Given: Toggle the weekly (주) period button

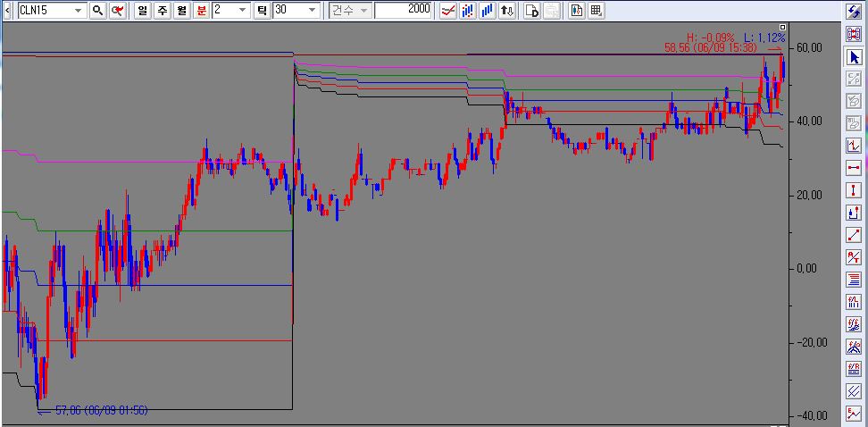Looking at the screenshot, I should tap(162, 11).
